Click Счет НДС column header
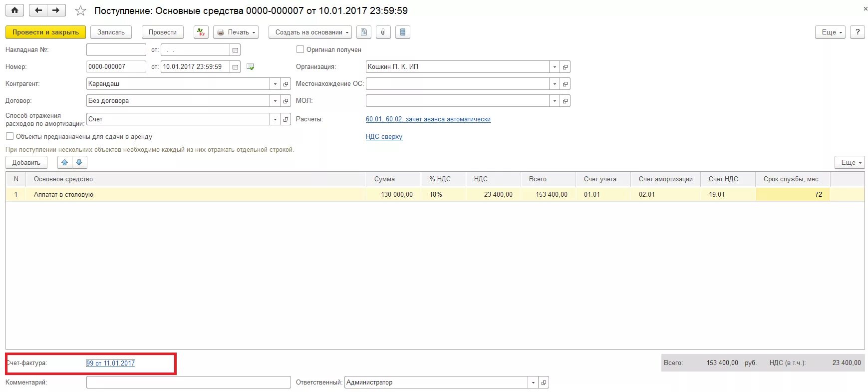Viewport: 868px width, 392px height. tap(728, 179)
